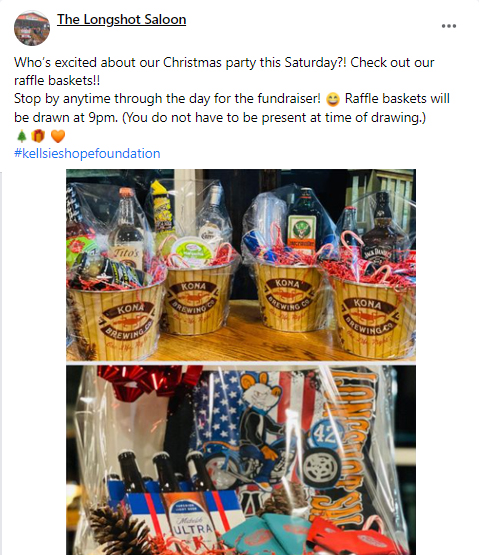
Task: Click the orange heart emoji
Action: pos(58,136)
